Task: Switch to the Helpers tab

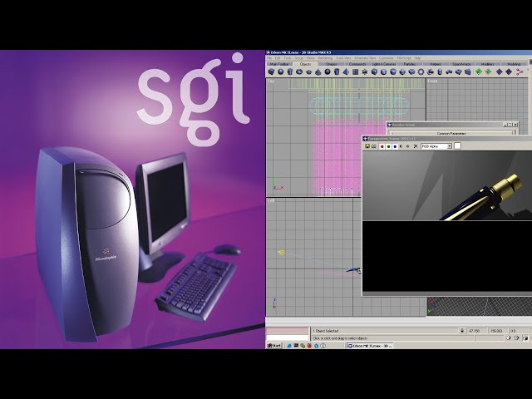Action: point(436,64)
